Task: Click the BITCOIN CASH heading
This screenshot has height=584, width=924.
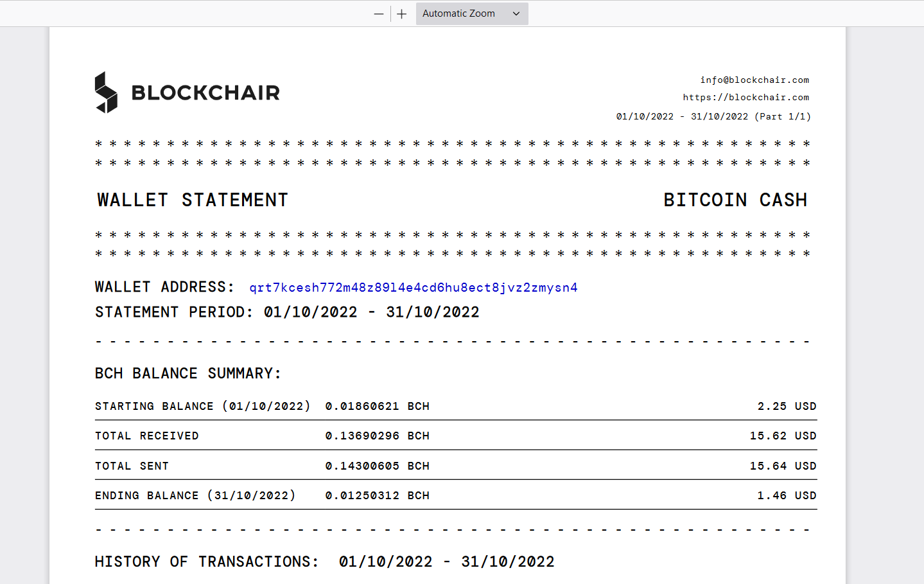Action: [735, 200]
